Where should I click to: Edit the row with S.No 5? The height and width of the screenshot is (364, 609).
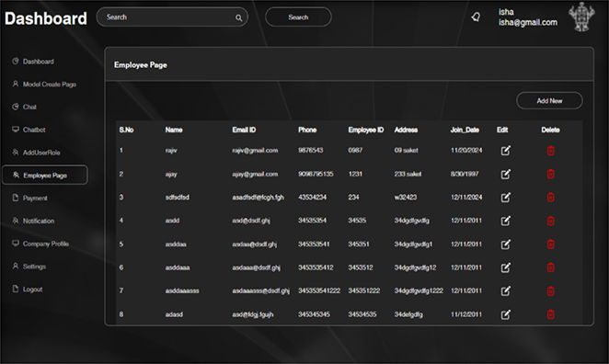point(505,245)
